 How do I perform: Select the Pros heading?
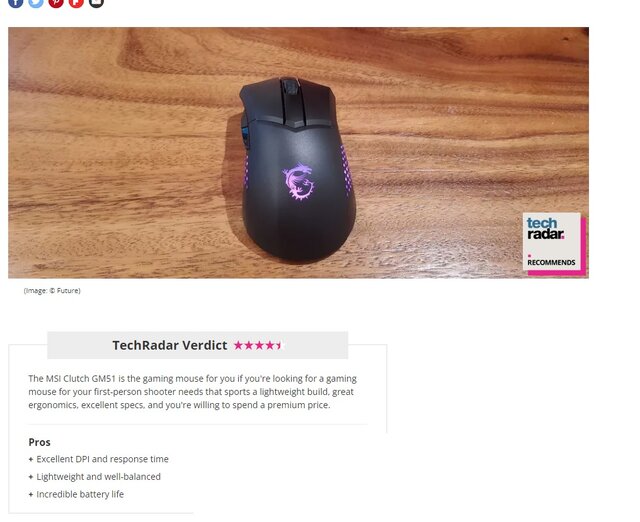click(x=39, y=442)
